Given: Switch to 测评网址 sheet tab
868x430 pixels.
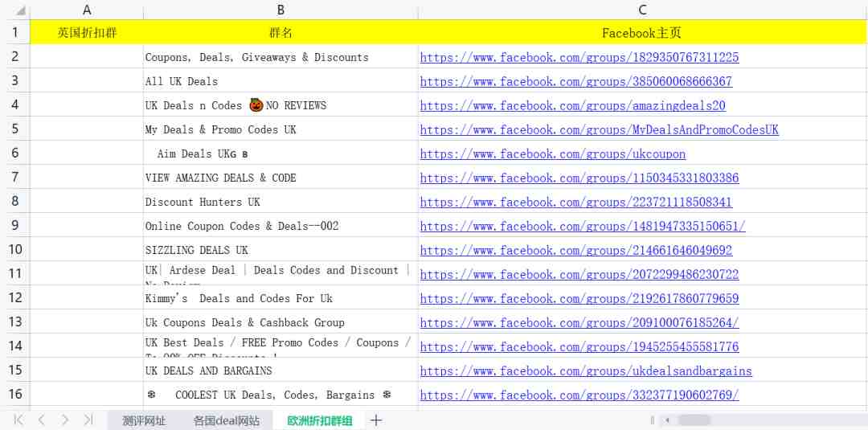Looking at the screenshot, I should tap(144, 420).
